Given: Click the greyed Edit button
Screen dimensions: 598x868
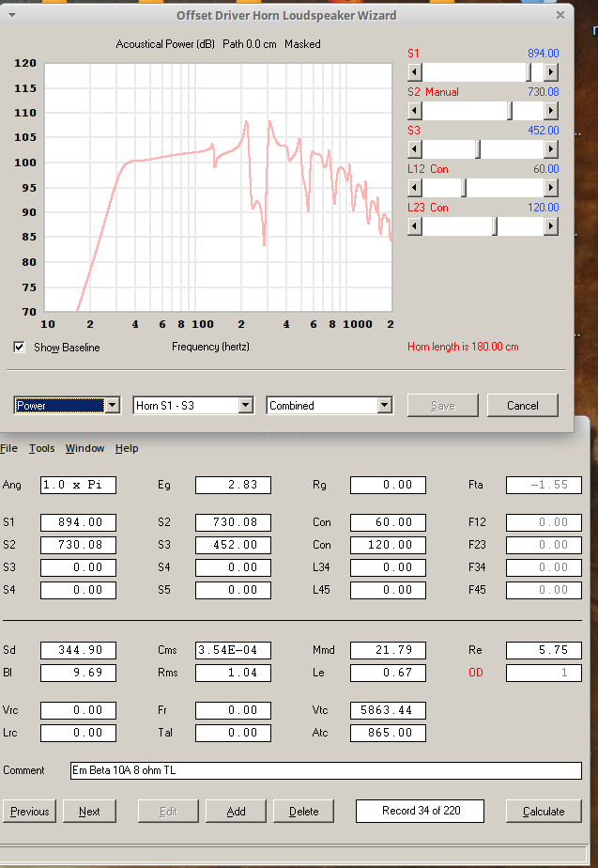Looking at the screenshot, I should [x=168, y=812].
